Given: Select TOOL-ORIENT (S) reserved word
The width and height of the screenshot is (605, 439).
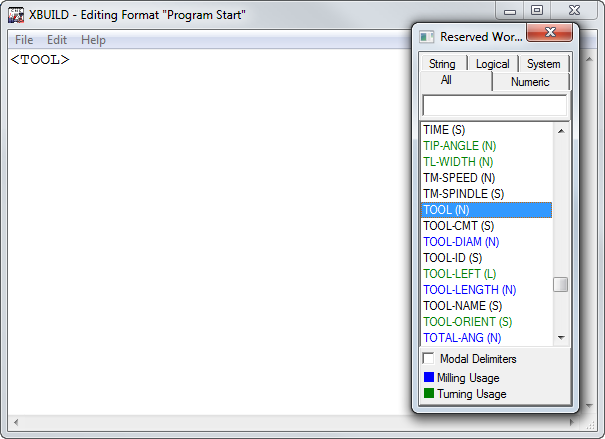Looking at the screenshot, I should 486,322.
